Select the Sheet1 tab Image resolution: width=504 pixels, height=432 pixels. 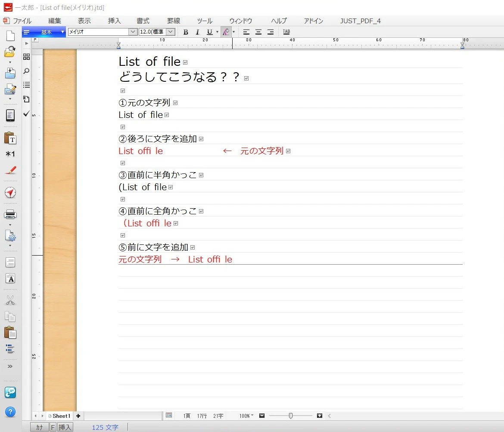coord(60,416)
